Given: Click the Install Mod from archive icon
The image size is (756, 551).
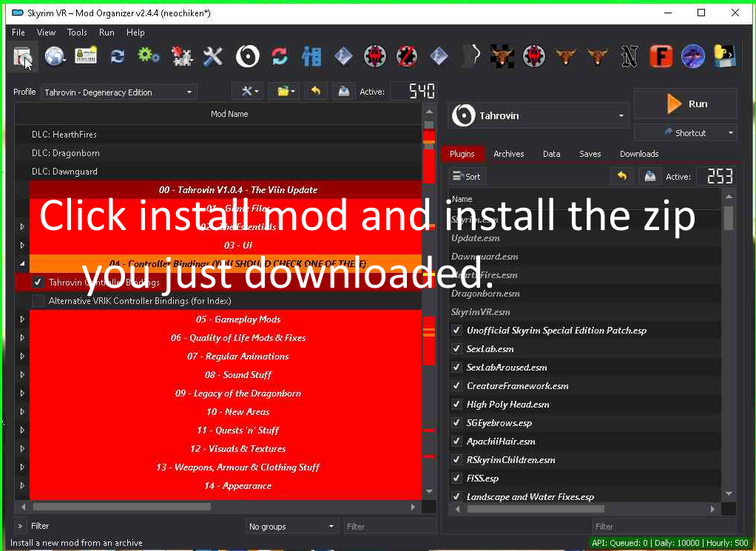Looking at the screenshot, I should pyautogui.click(x=22, y=56).
